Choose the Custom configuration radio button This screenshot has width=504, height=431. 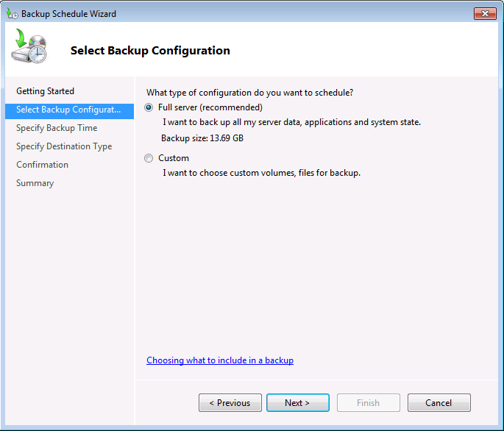pos(149,158)
